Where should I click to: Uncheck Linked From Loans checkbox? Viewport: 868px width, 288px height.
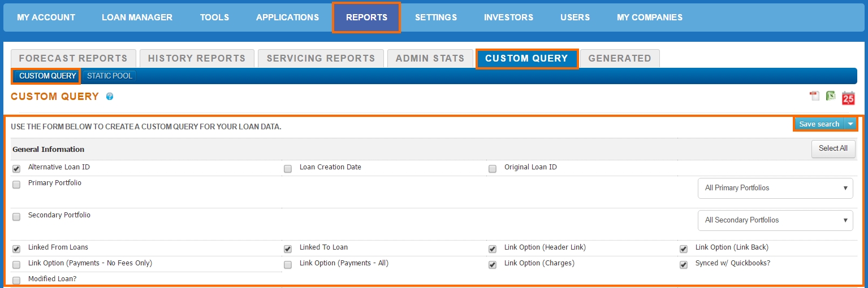pyautogui.click(x=16, y=249)
